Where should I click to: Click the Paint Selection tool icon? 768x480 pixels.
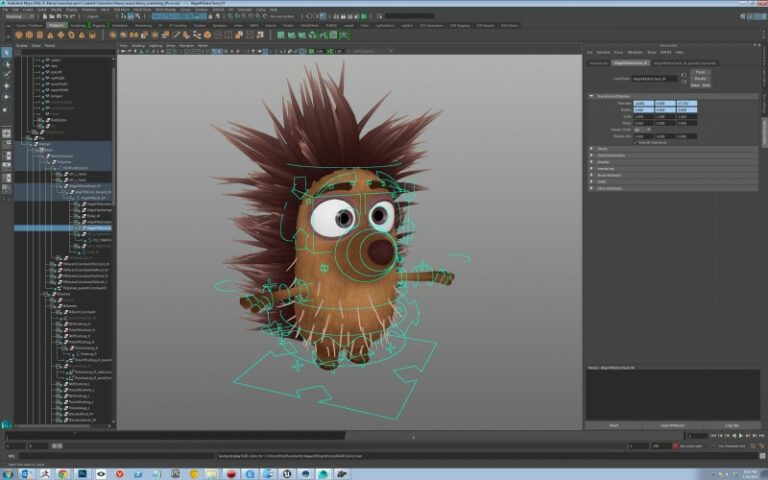6,74
